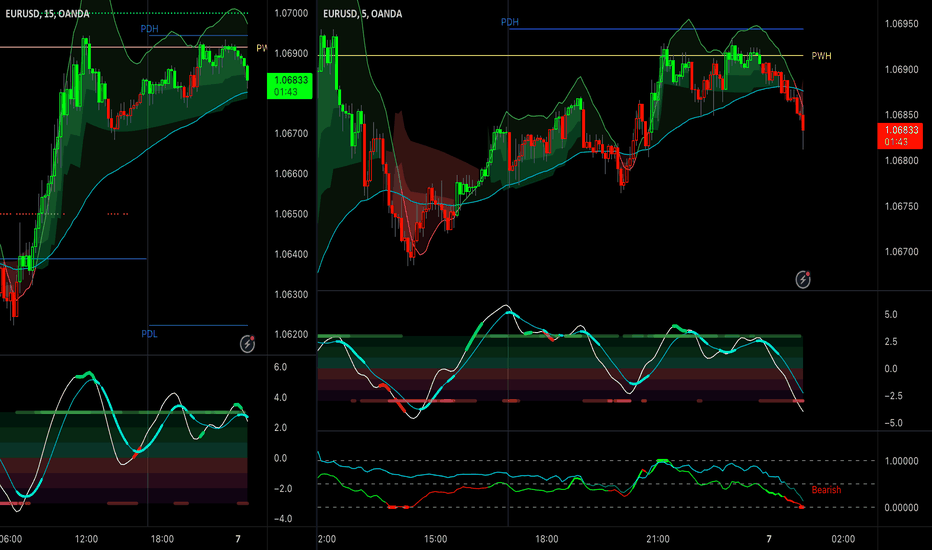Click 18:00 on the 5-minute chart time axis
Screen dimensions: 932x550
pos(546,539)
